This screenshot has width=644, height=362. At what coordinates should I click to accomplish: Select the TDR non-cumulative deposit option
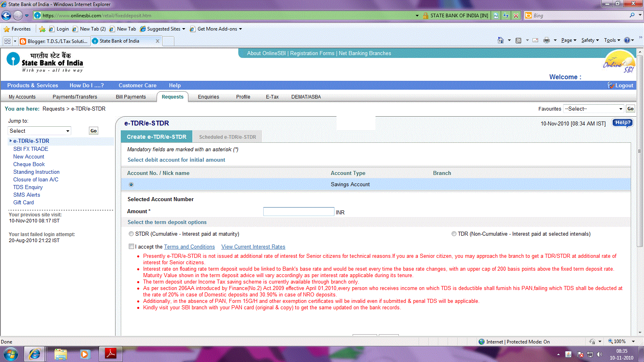(454, 233)
